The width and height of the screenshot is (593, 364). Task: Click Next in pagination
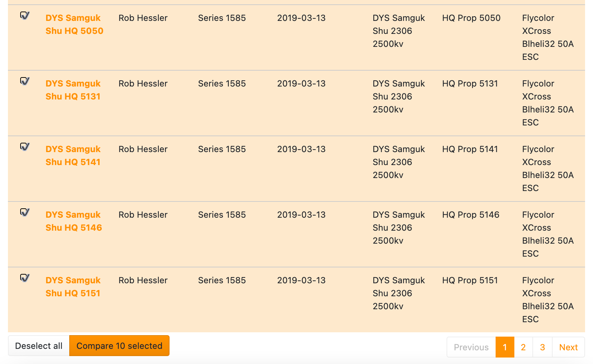point(568,347)
